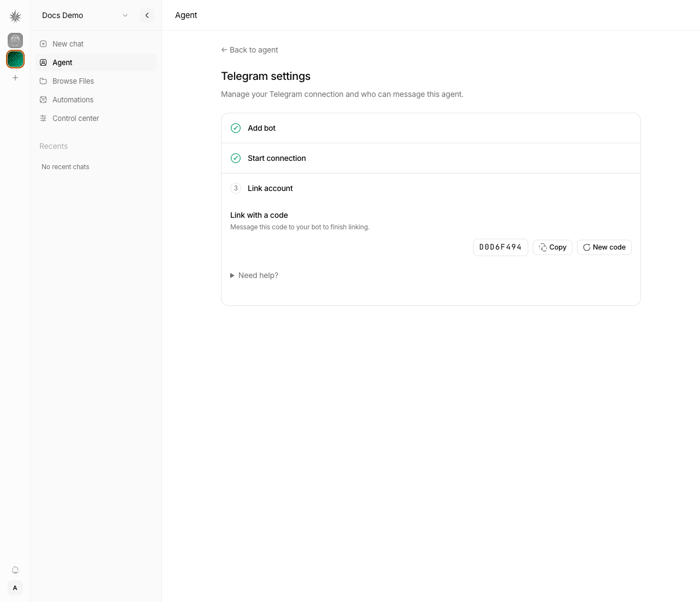The height and width of the screenshot is (602, 700).
Task: Open the gray avatar workspace
Action: [x=15, y=40]
